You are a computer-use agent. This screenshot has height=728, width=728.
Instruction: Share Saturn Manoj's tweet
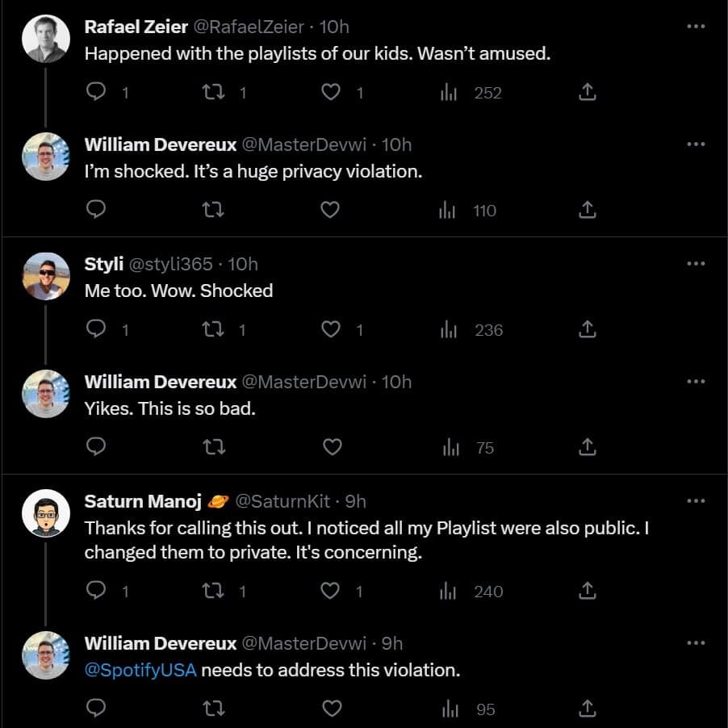(588, 592)
